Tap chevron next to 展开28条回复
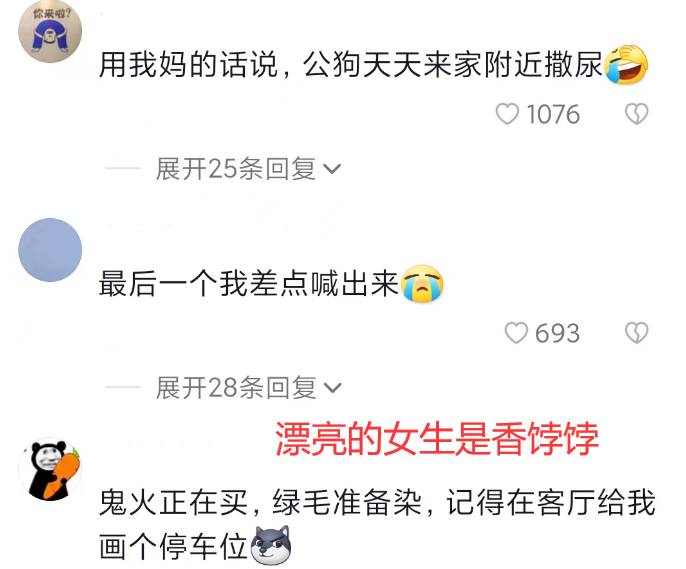The image size is (686, 569). click(x=332, y=388)
